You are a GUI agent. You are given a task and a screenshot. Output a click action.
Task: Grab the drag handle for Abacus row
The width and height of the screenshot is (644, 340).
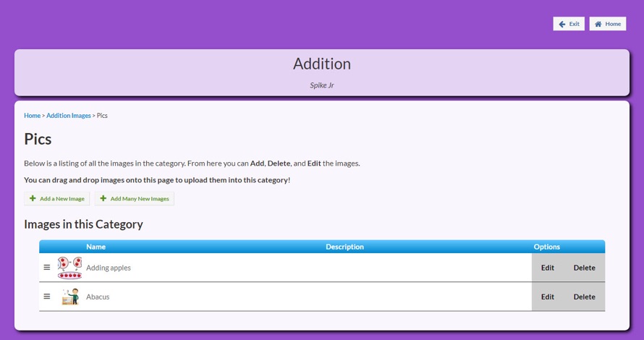pos(47,297)
